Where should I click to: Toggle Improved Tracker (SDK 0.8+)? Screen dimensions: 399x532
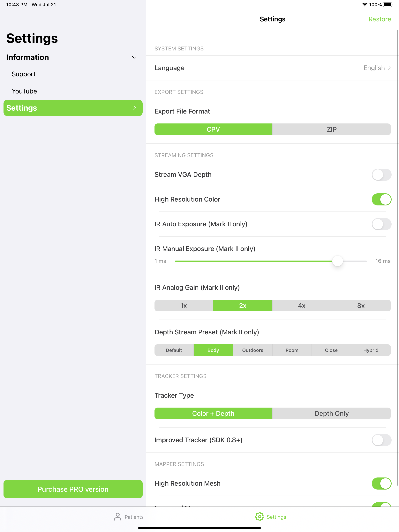click(381, 440)
